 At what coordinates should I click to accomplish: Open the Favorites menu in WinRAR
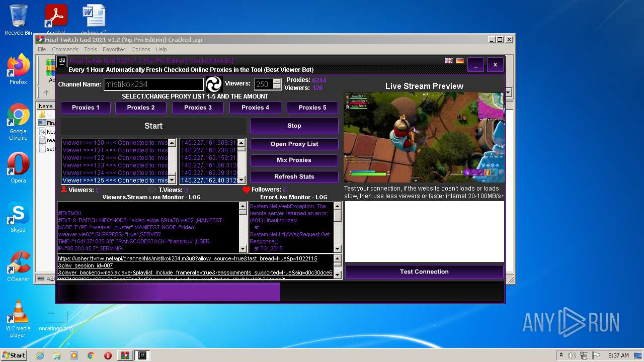point(114,49)
